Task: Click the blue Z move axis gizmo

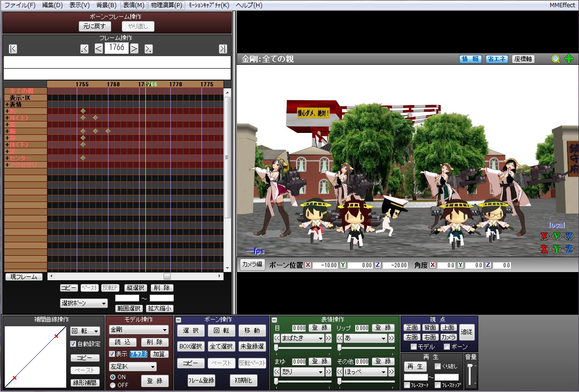Action: [x=569, y=249]
